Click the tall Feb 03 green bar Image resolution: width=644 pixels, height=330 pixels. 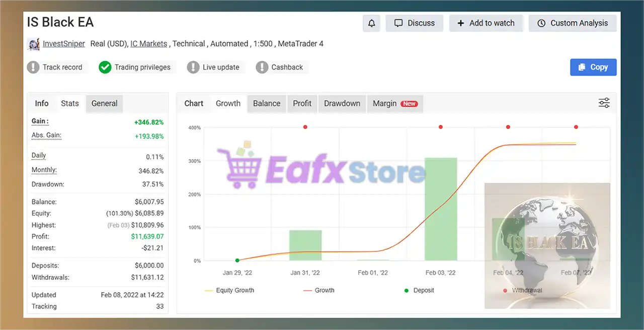[441, 209]
